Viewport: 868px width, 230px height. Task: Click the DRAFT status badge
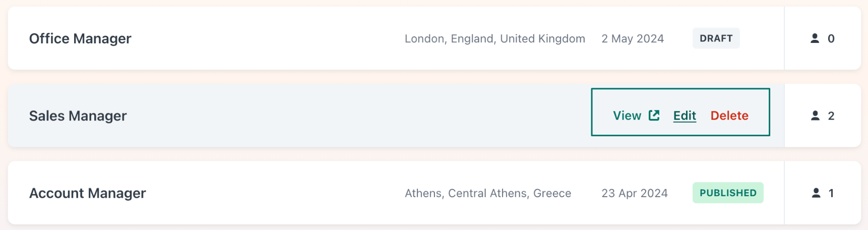pyautogui.click(x=716, y=38)
